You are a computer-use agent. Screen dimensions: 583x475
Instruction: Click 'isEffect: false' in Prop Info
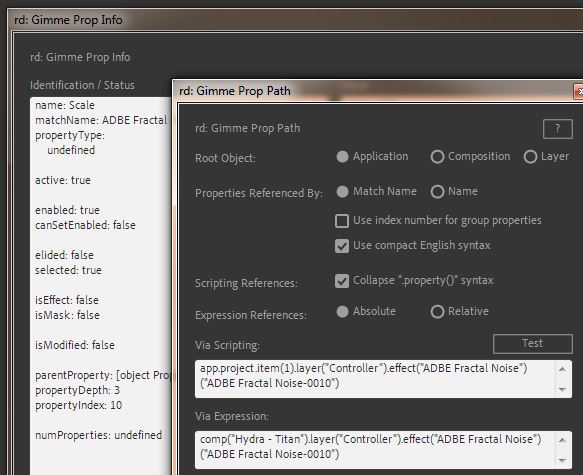click(67, 300)
